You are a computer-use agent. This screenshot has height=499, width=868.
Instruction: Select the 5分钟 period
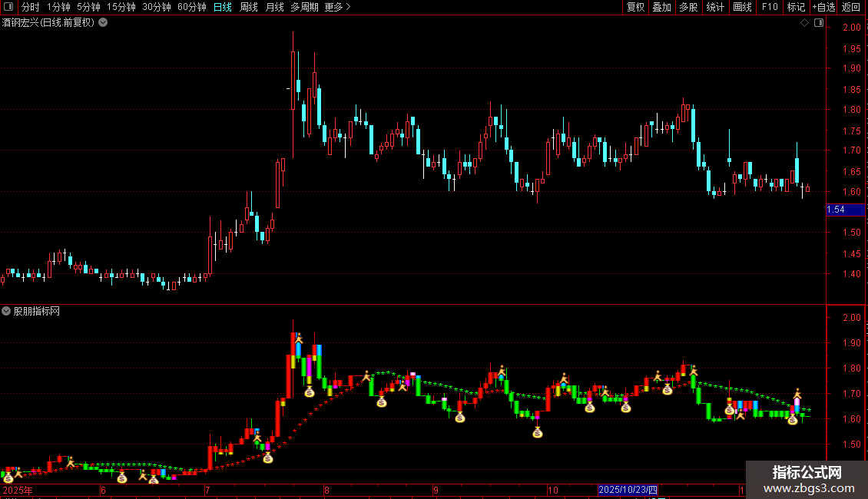coord(88,7)
